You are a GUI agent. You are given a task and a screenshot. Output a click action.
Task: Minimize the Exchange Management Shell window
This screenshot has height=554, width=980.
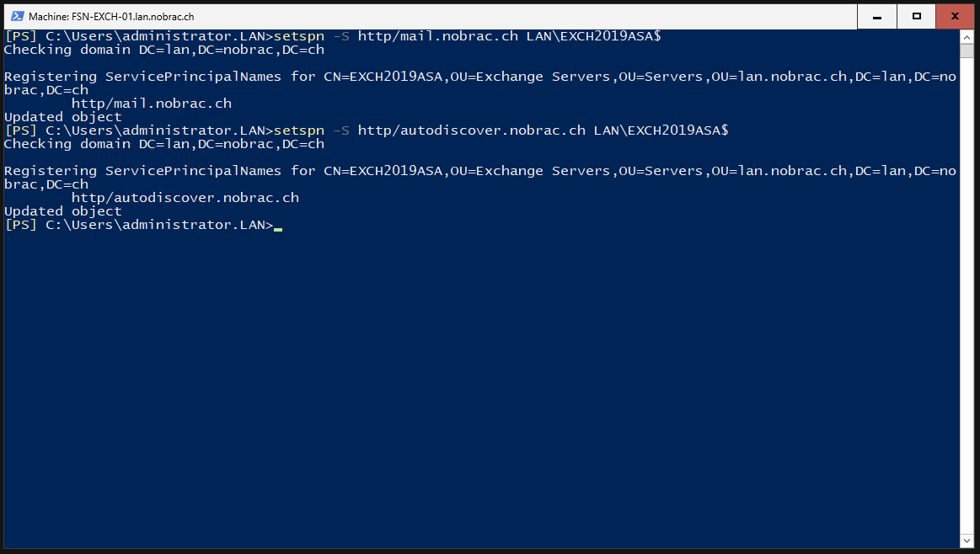click(877, 16)
